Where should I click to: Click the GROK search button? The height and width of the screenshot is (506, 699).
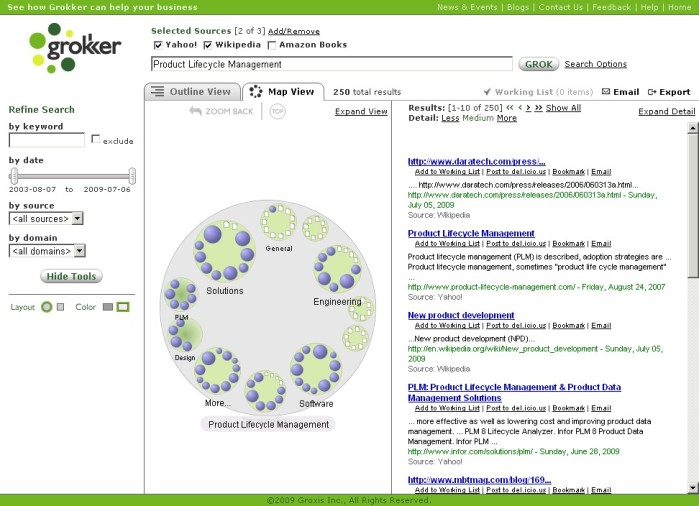tap(539, 64)
